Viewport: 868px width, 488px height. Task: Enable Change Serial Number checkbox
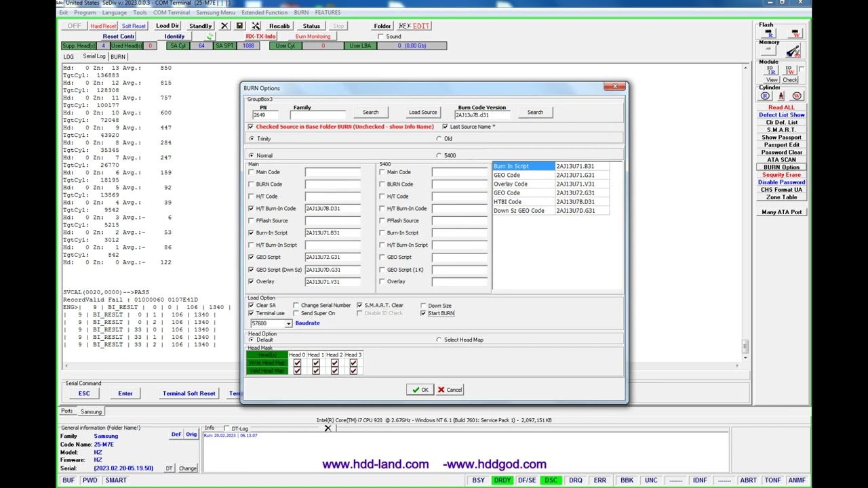(296, 306)
